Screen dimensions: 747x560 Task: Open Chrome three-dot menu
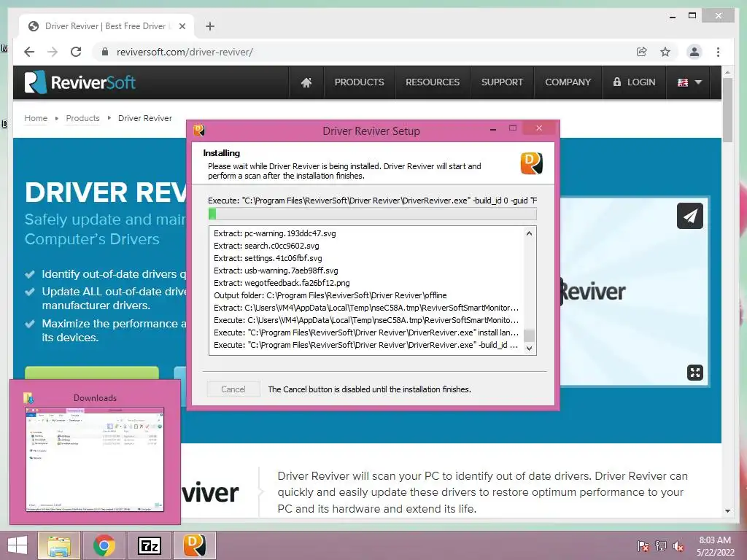[x=718, y=52]
